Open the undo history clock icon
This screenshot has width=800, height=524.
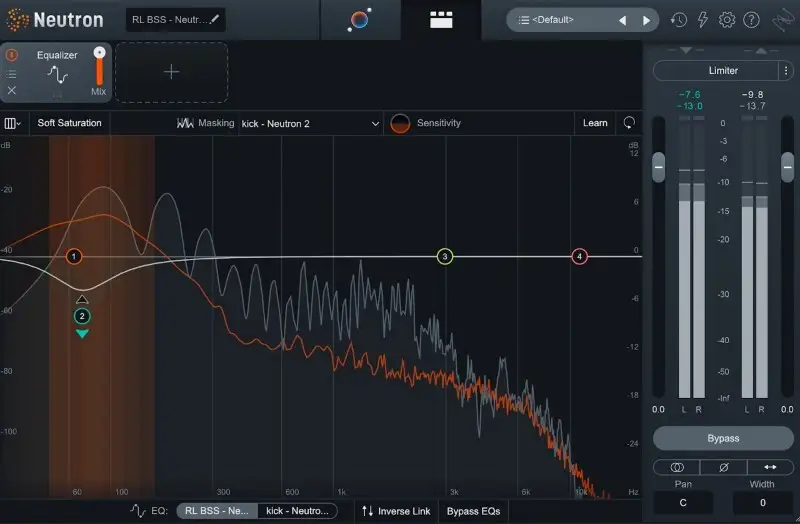[x=679, y=20]
